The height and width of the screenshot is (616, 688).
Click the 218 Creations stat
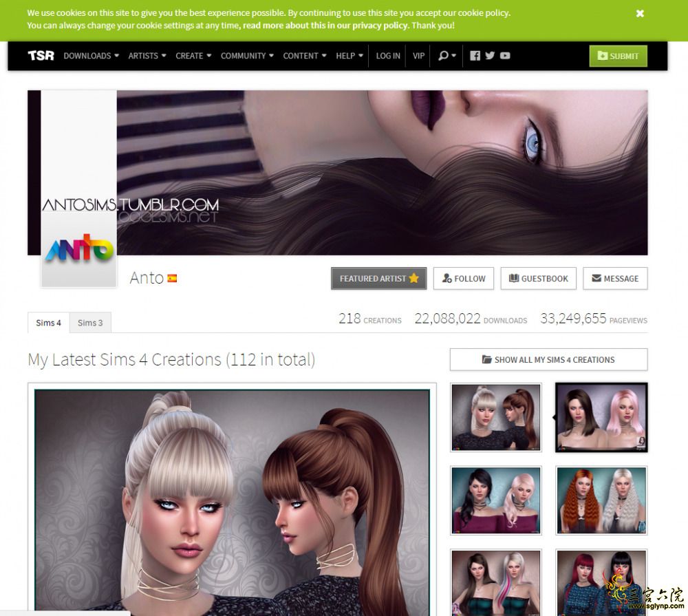tap(370, 319)
